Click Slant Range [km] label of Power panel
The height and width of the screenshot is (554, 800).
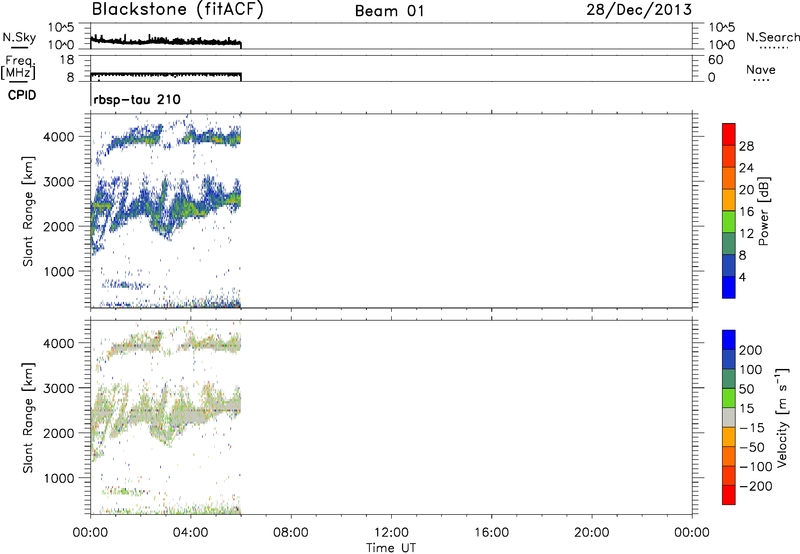pos(28,211)
